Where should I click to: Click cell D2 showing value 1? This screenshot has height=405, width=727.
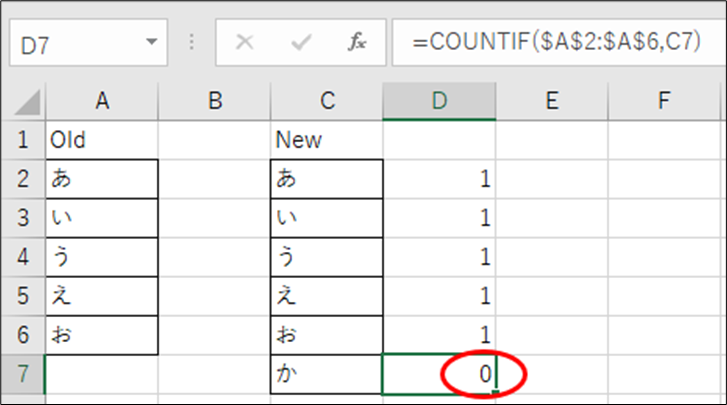pyautogui.click(x=439, y=179)
